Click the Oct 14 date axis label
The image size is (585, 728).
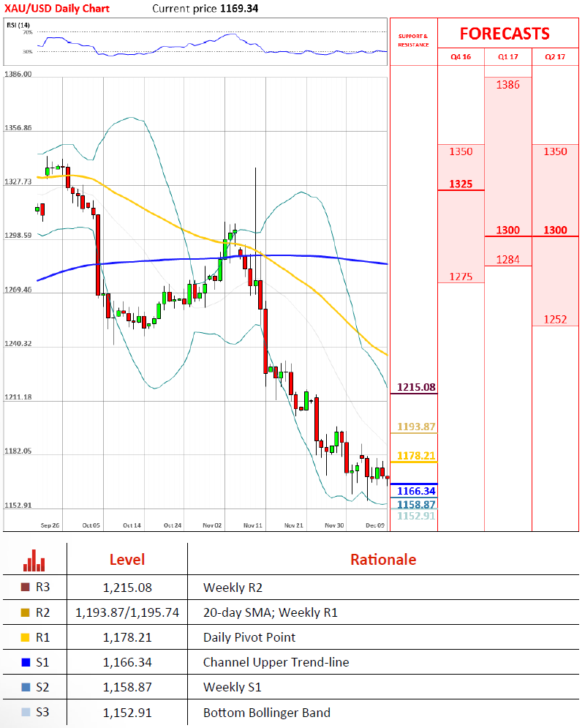(132, 525)
